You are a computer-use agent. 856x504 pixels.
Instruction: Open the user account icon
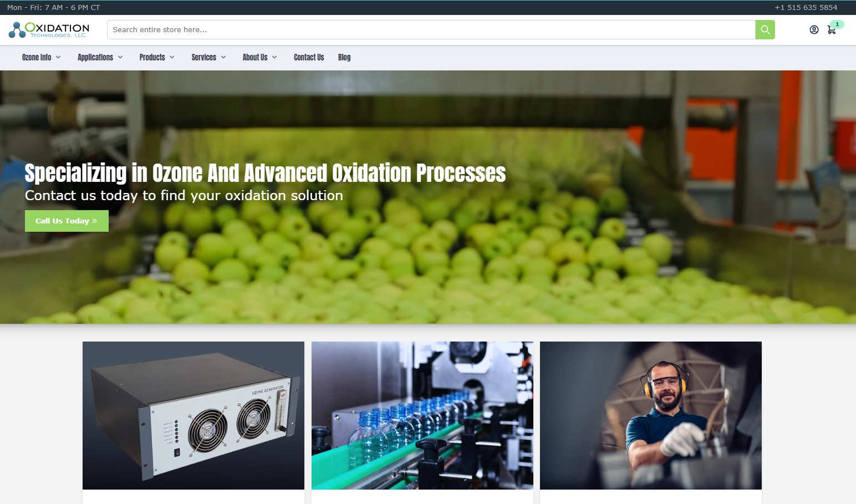tap(814, 30)
